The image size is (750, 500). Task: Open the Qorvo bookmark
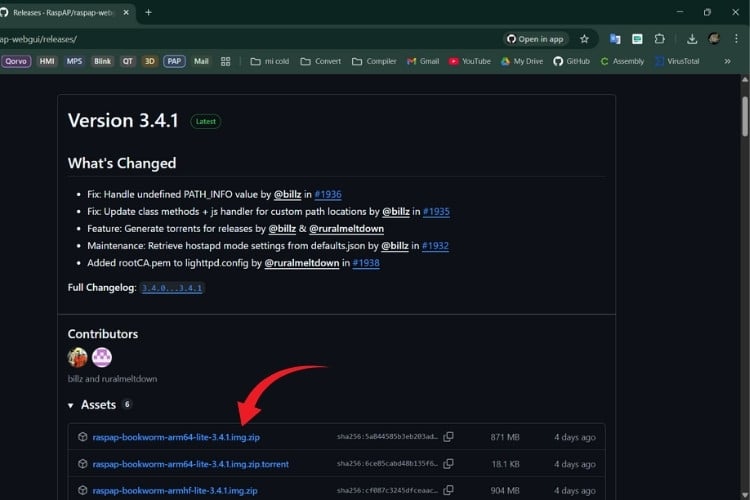(x=16, y=61)
